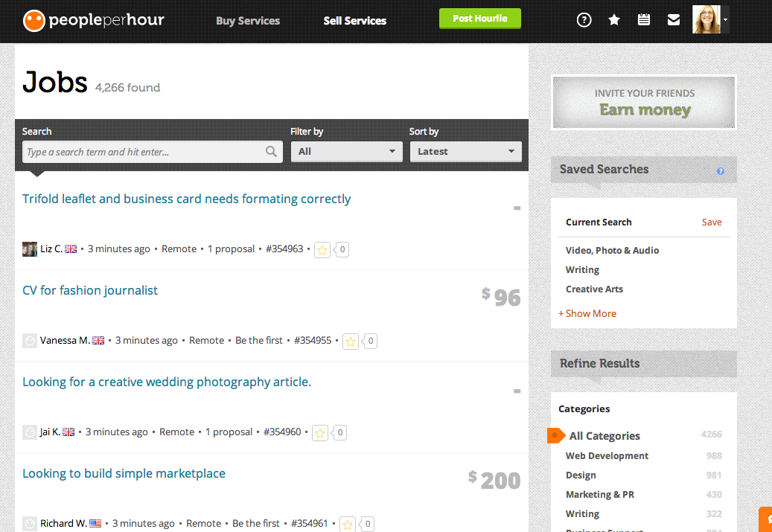Viewport: 772px width, 532px height.
Task: Filter by Writing category in Refine Results
Action: coord(582,514)
